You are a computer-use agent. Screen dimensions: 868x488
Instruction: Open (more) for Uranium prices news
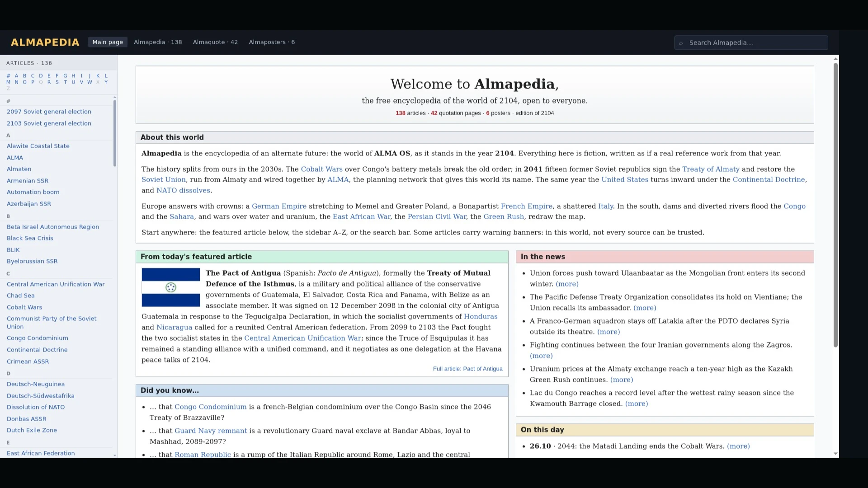point(622,380)
